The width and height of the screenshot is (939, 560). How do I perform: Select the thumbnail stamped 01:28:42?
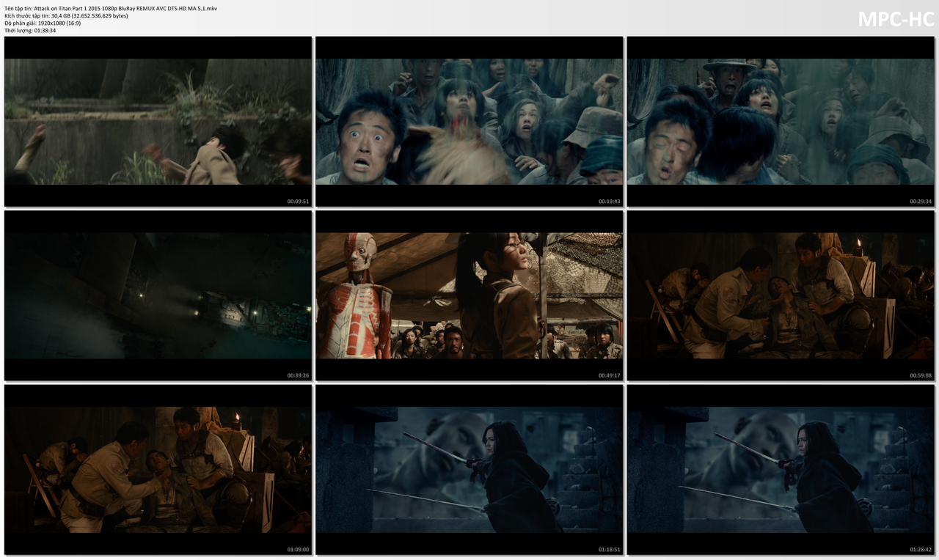click(x=781, y=470)
